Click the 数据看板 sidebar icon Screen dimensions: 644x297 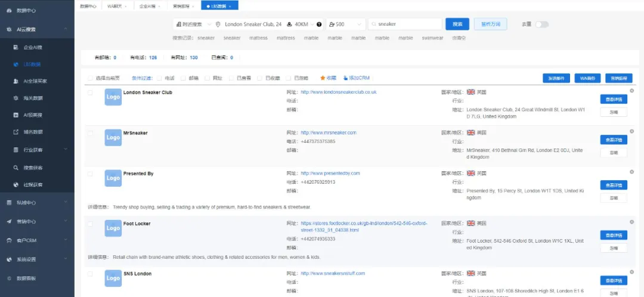[x=9, y=278]
